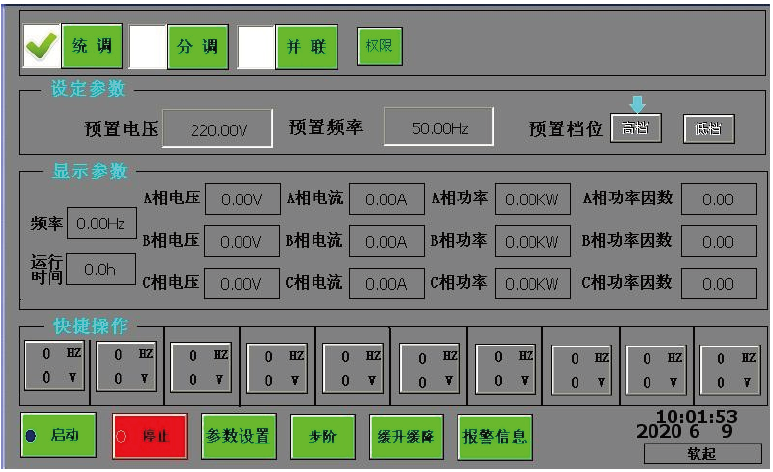Select the 低档 preset gear
The image size is (773, 472).
point(708,129)
